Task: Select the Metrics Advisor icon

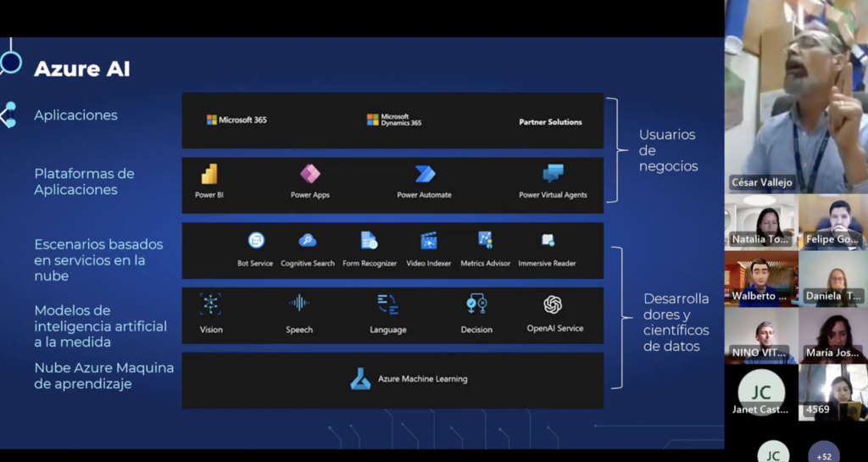Action: tap(486, 240)
